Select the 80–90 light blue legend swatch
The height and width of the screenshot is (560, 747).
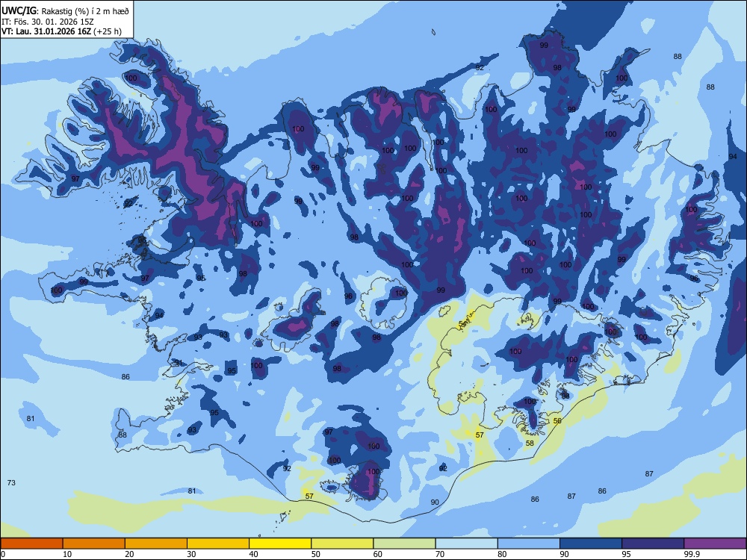(529, 544)
